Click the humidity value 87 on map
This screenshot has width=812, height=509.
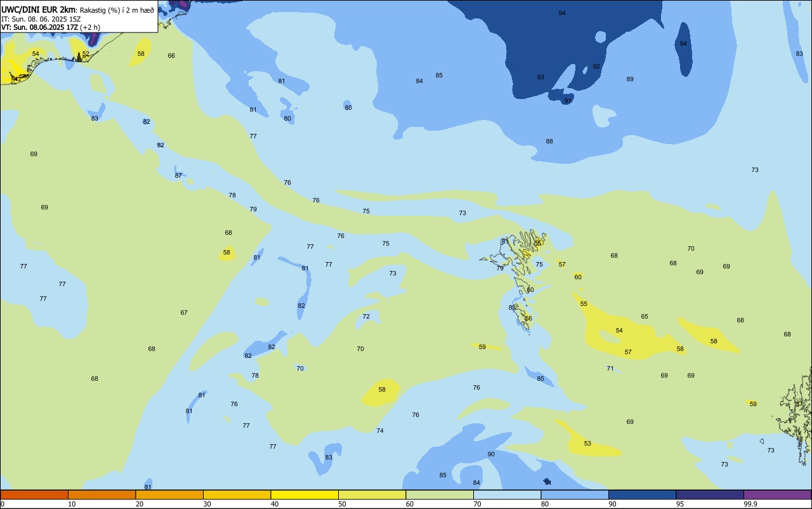[178, 176]
